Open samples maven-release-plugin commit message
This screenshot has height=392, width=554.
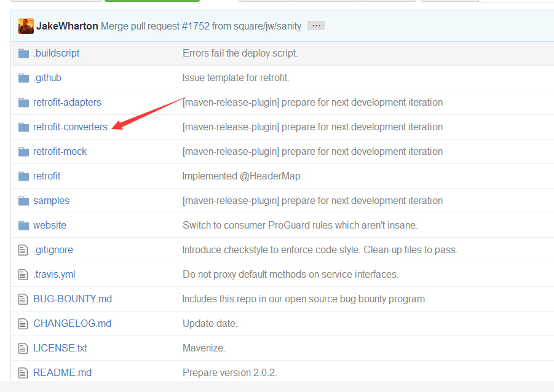coord(312,200)
